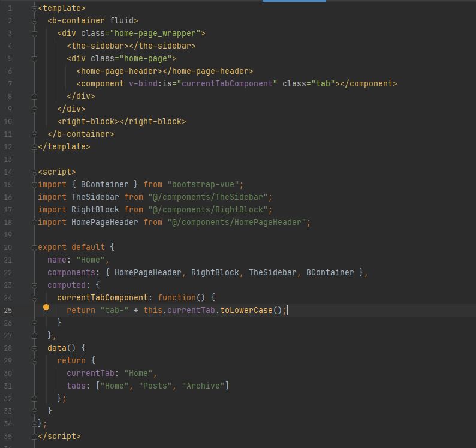The image size is (476, 448).
Task: Click the components property on line 22
Action: (71, 272)
